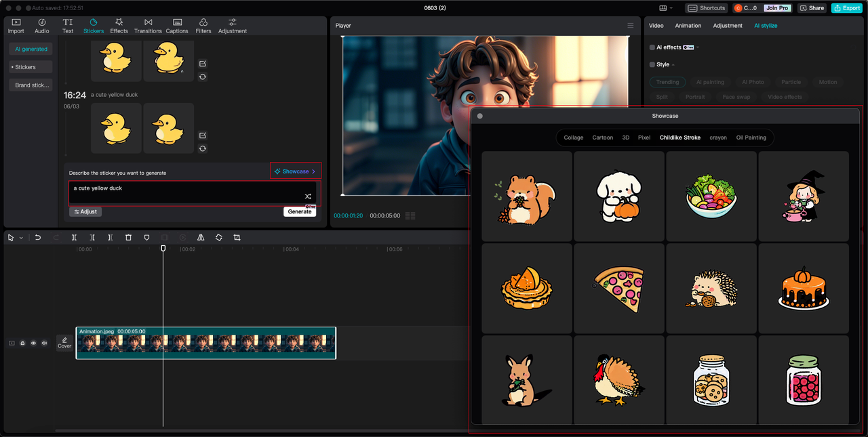This screenshot has width=868, height=437.
Task: Click the Crop icon in timeline toolbar
Action: click(x=237, y=238)
